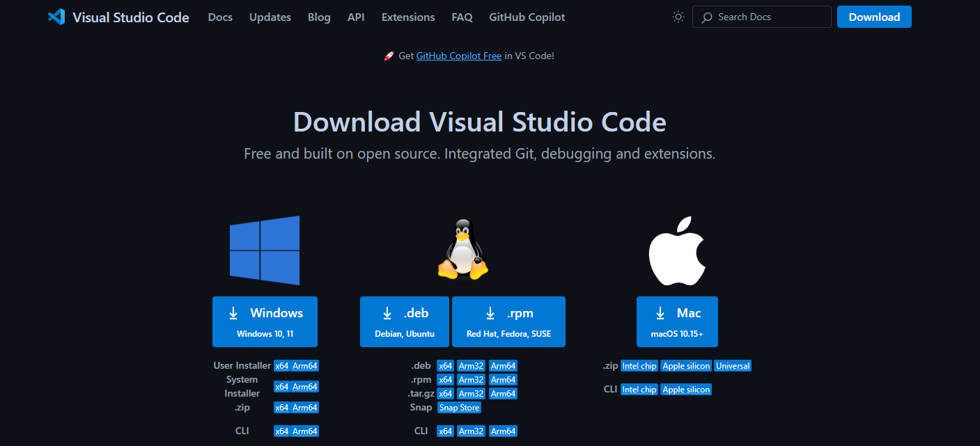Screen dimensions: 980x446
Task: Download the .deb Debian, Ubuntu package
Action: (405, 321)
